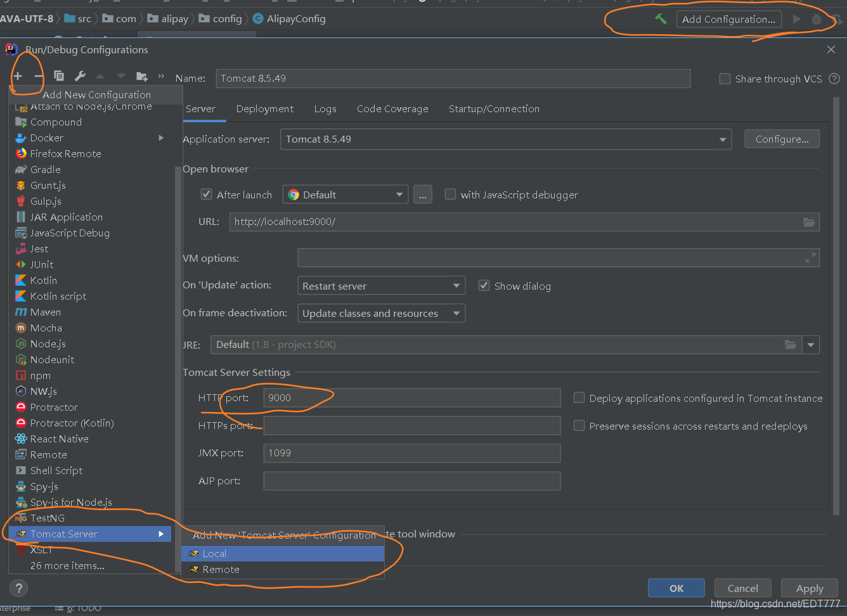This screenshot has width=847, height=616.
Task: Click the browser ellipsis button
Action: [423, 195]
